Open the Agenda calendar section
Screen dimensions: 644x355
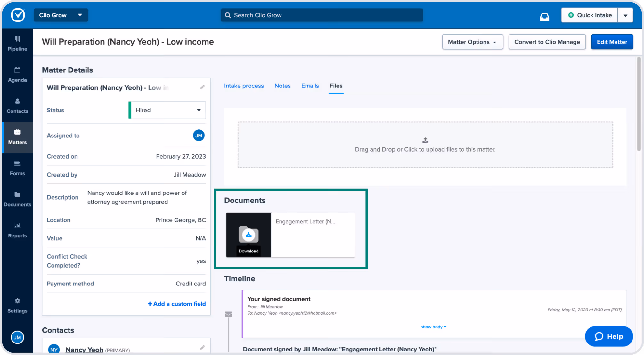tap(17, 75)
